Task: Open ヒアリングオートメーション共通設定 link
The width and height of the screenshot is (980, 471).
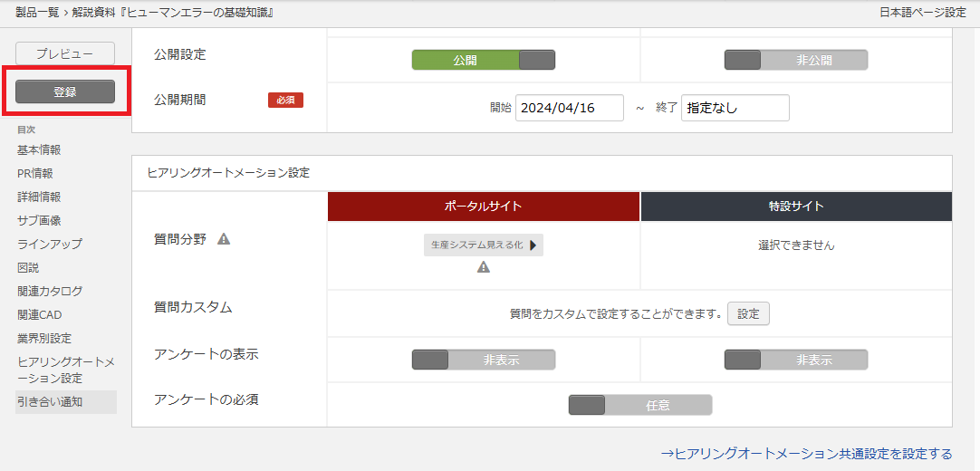Action: [806, 454]
